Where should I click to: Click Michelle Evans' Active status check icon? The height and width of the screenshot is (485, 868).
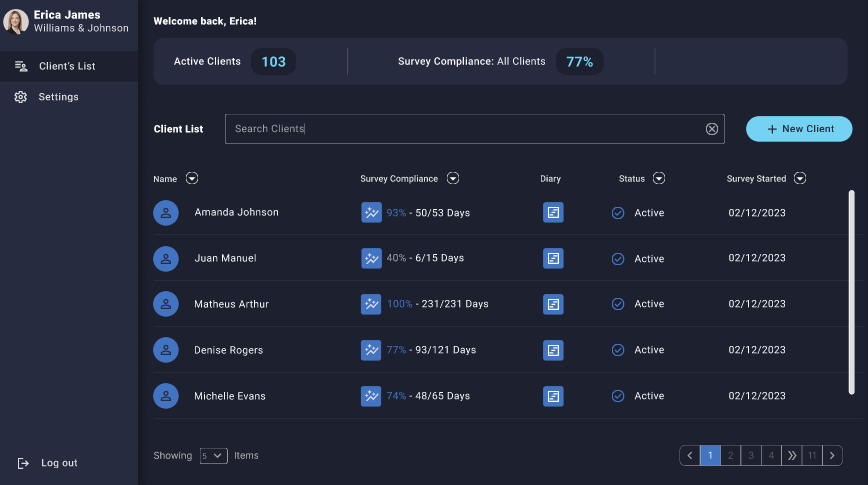coord(618,396)
